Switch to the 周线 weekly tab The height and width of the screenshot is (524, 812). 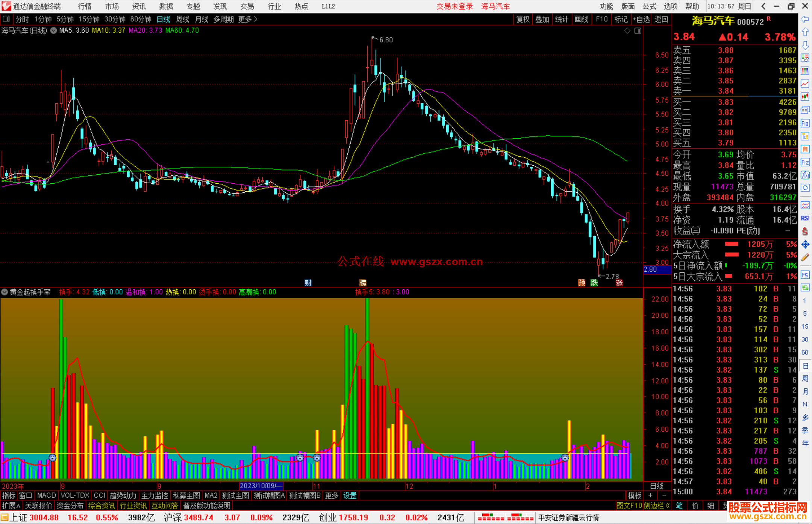click(182, 19)
